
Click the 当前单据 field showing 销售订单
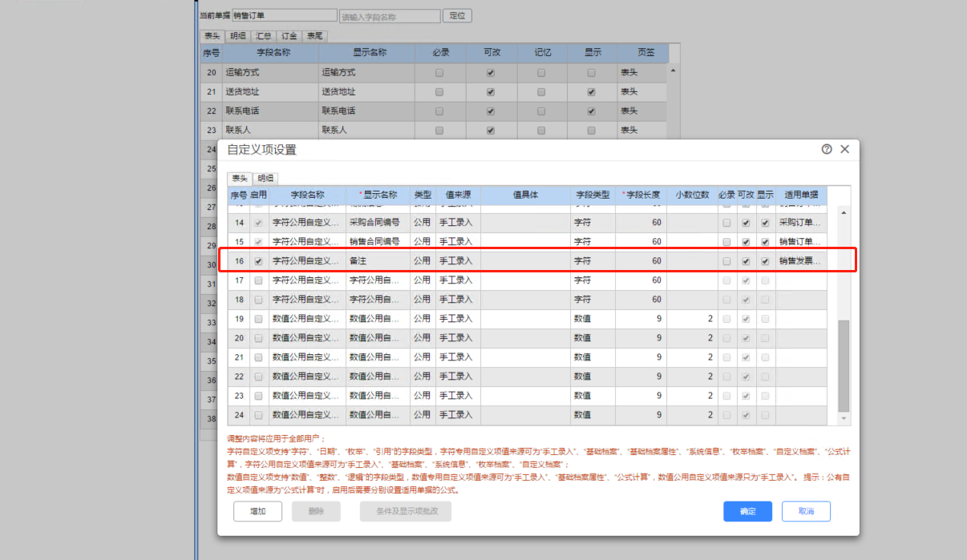tap(285, 15)
